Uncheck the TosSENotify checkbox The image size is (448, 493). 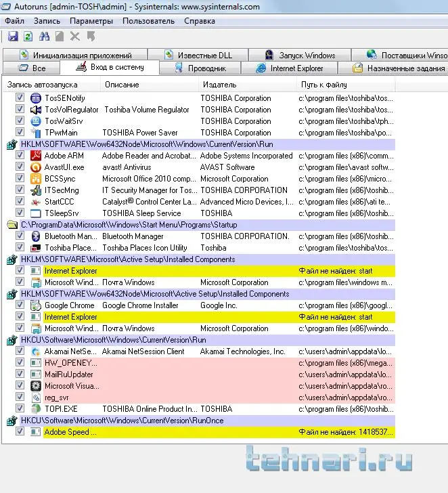(20, 98)
